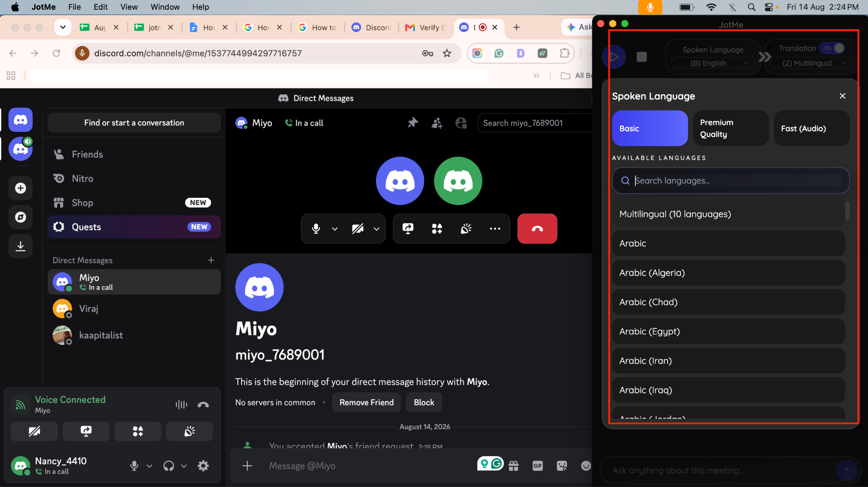Image resolution: width=868 pixels, height=487 pixels.
Task: Open voice connection noise suppression icon
Action: [181, 405]
